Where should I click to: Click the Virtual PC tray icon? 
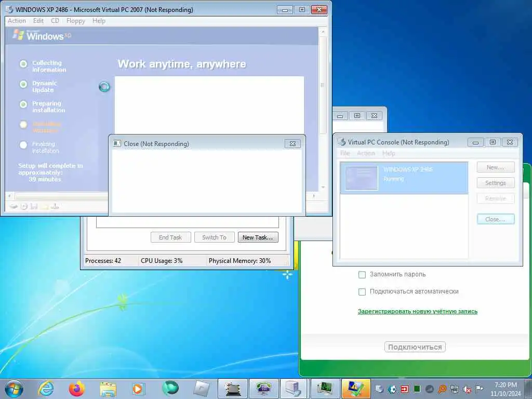(x=379, y=389)
